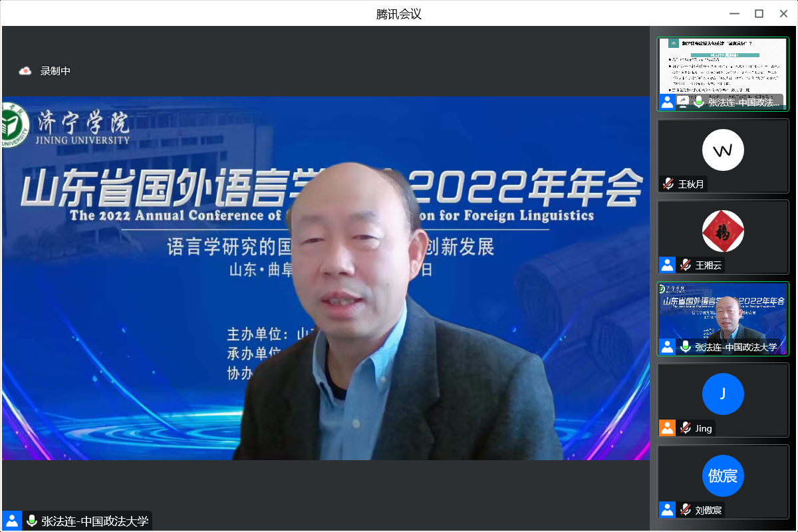Select the shared slides thumbnail at top

(722, 66)
